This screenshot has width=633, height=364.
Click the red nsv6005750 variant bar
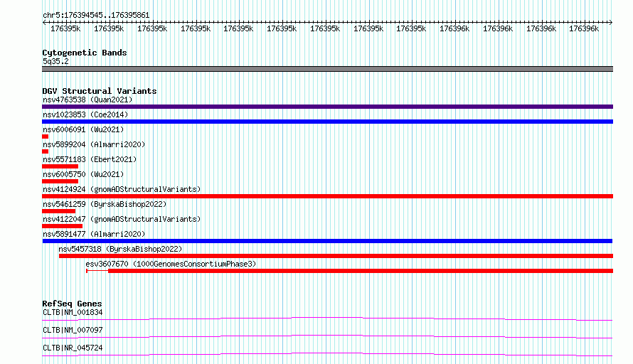tap(60, 181)
